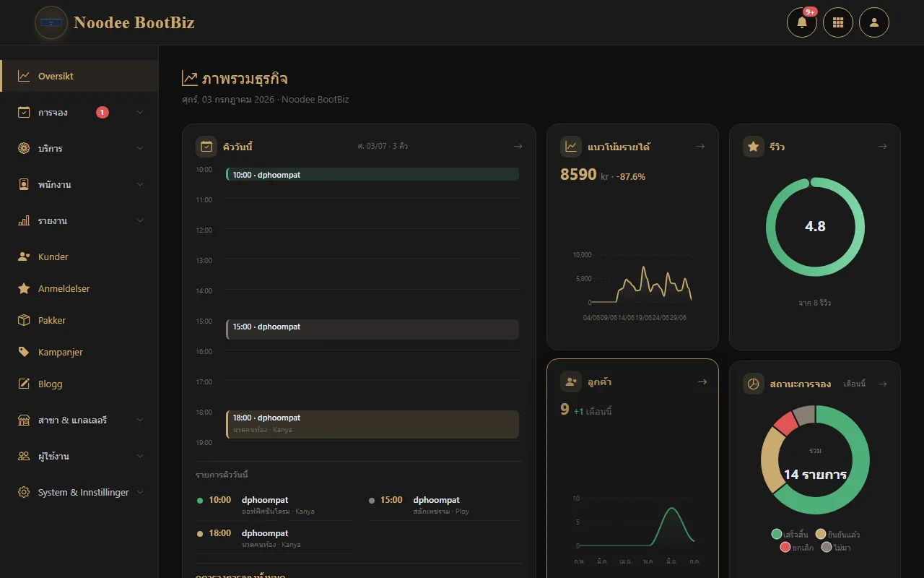Expand the รายงาน menu chevron
The image size is (924, 578).
140,220
